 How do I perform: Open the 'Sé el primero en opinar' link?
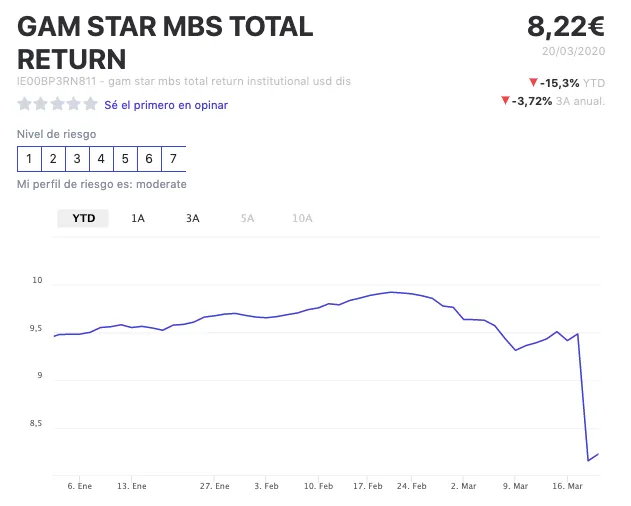166,105
